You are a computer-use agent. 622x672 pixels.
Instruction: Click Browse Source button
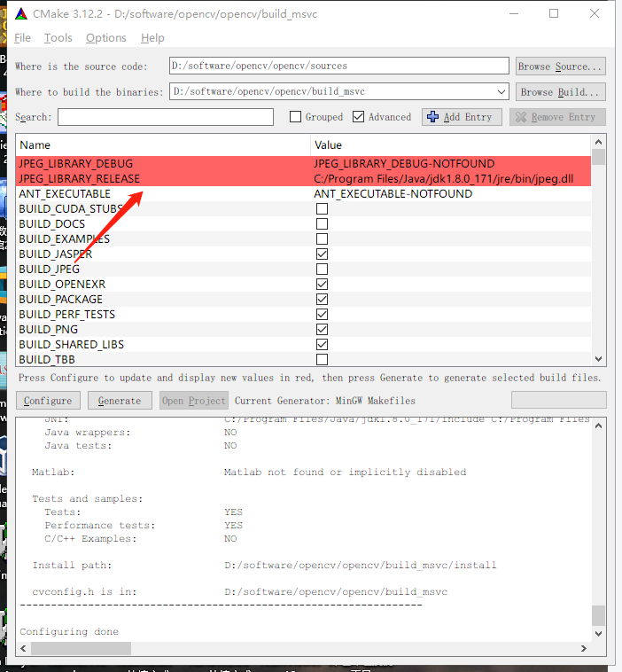click(560, 66)
